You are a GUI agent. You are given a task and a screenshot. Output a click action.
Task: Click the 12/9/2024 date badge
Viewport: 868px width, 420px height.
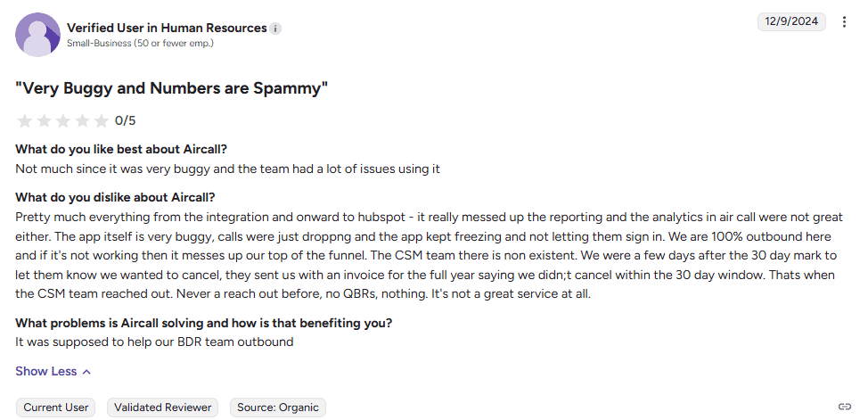tap(791, 21)
